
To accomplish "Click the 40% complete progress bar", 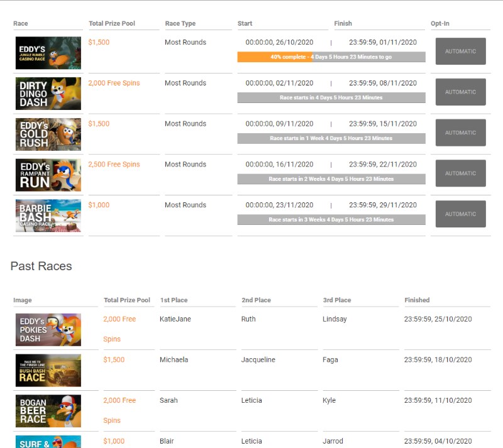I will click(x=331, y=57).
